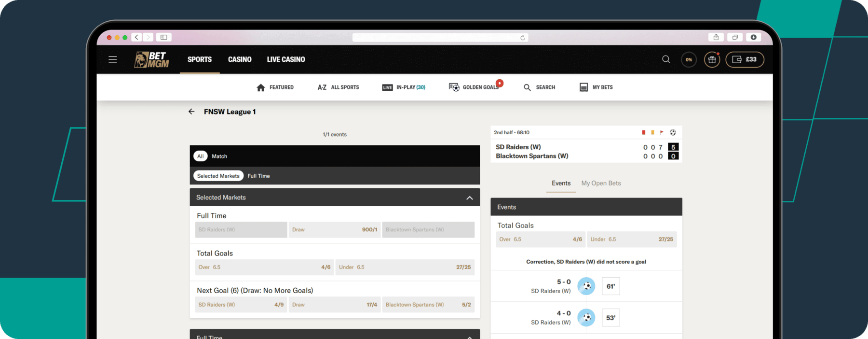Image resolution: width=868 pixels, height=339 pixels.
Task: Switch to the Casino section
Action: 240,59
